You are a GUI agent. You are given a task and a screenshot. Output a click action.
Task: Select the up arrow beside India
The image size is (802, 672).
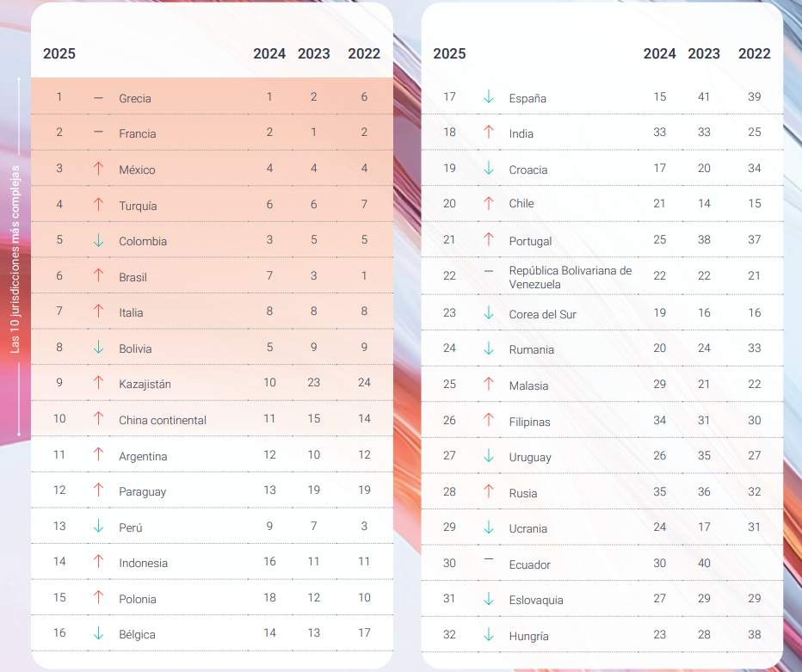489,133
